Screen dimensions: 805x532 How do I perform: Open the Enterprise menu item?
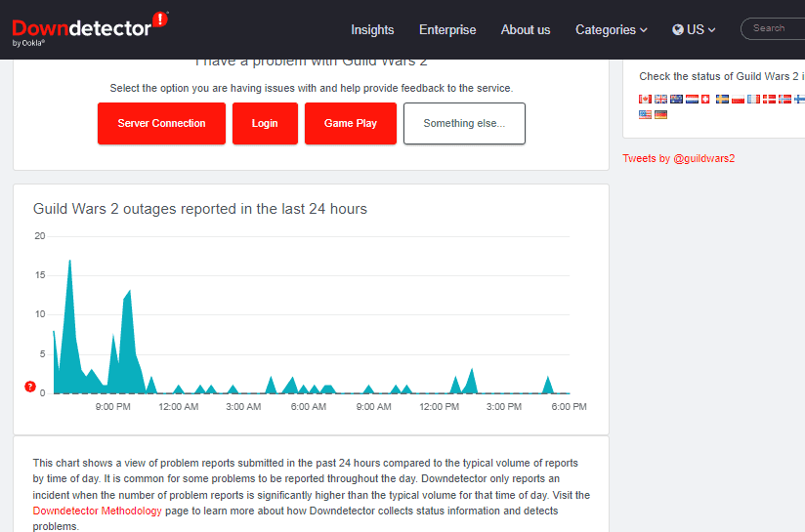(x=447, y=29)
